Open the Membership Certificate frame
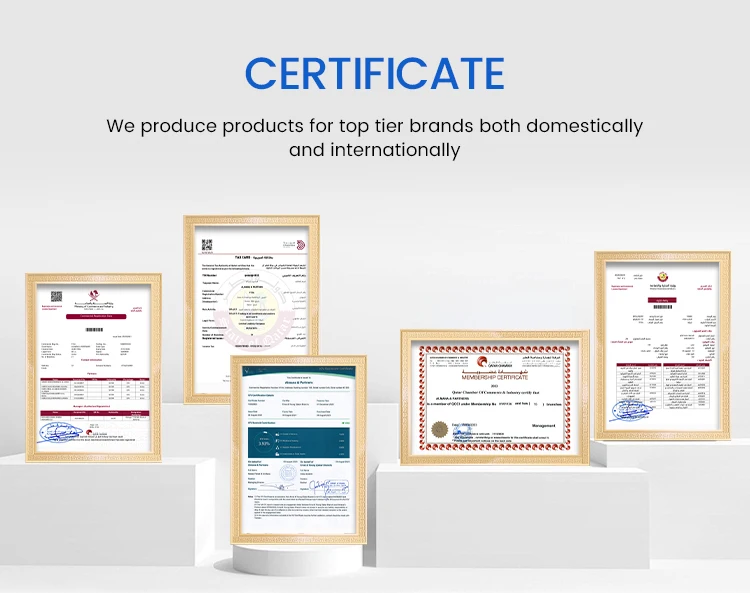 pyautogui.click(x=495, y=397)
